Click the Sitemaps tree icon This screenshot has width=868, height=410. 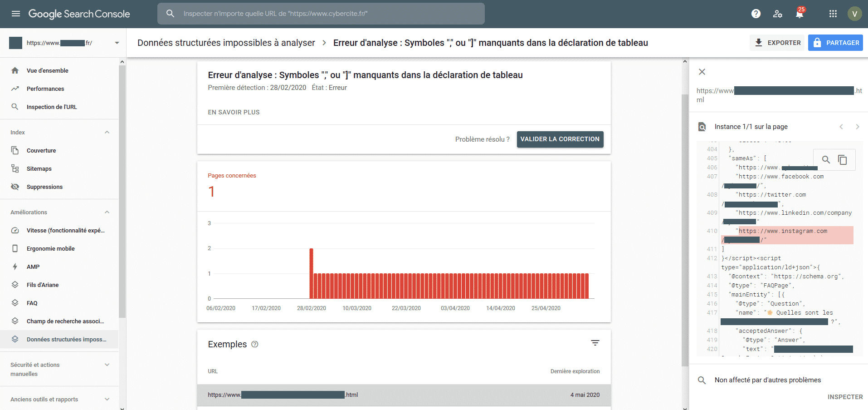coord(15,168)
